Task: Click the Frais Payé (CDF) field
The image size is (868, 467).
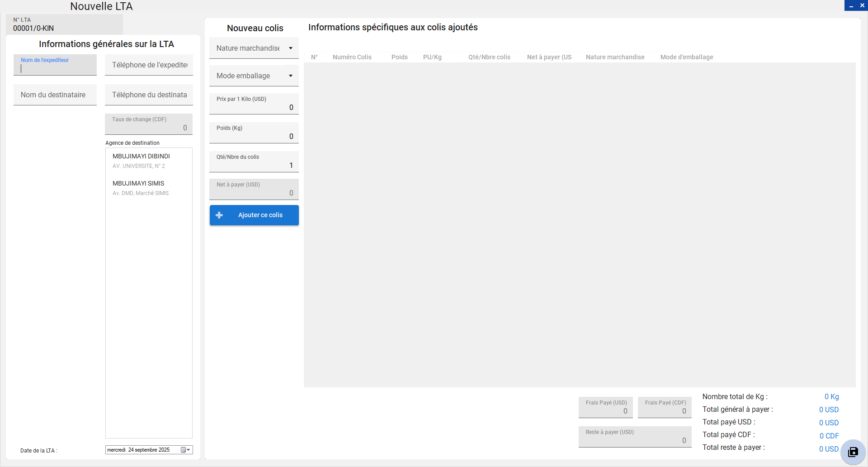Action: [665, 411]
